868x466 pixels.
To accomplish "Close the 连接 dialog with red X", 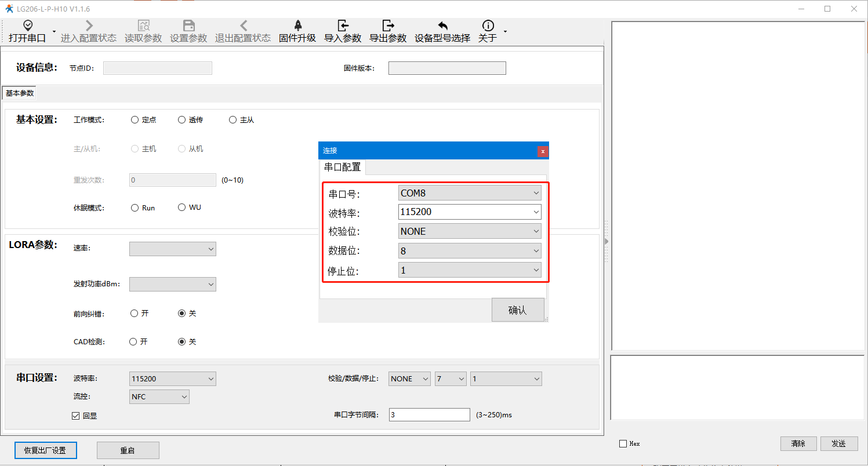I will coord(543,151).
